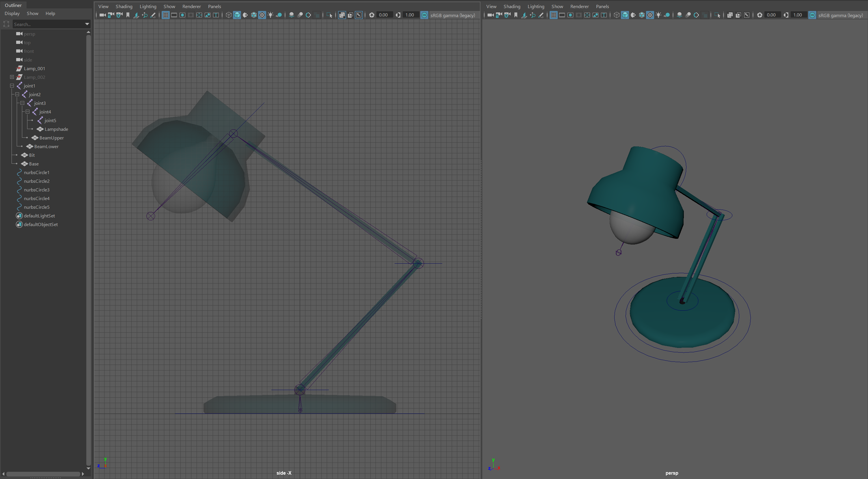The image size is (868, 479).
Task: Click Isolate Select icon in side viewport
Action: pos(330,15)
